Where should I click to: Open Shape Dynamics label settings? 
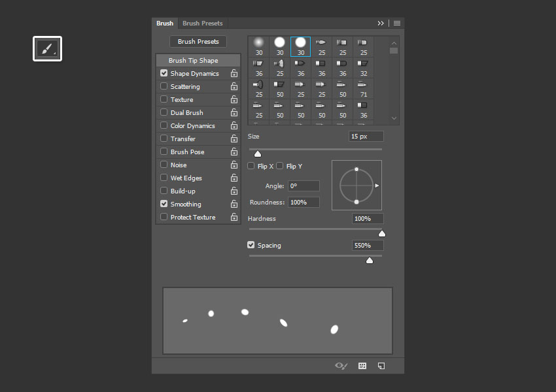tap(194, 74)
